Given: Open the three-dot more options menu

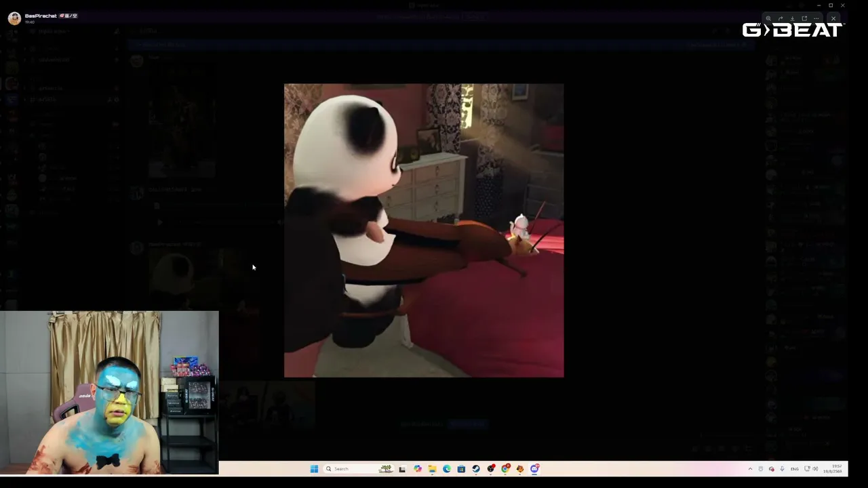Looking at the screenshot, I should (816, 19).
